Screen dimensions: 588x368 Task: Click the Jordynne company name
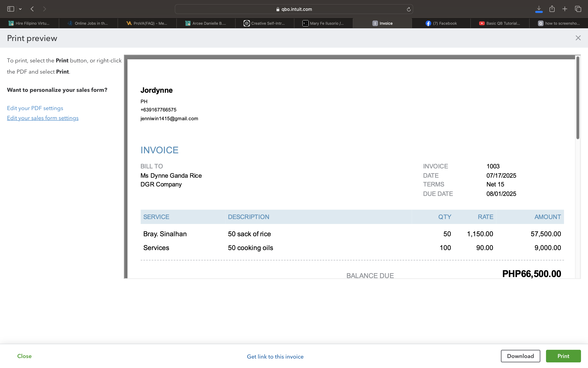point(156,90)
